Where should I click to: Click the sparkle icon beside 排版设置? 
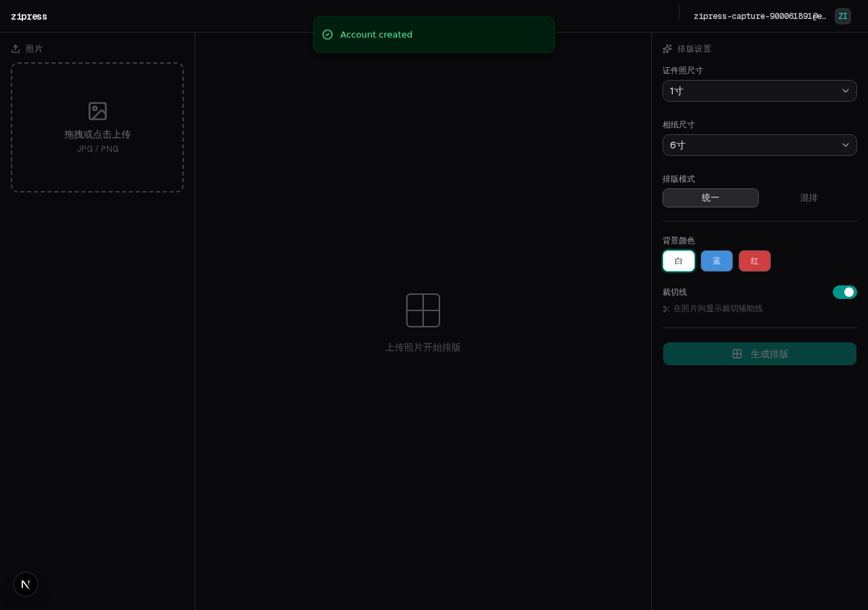pyautogui.click(x=667, y=49)
